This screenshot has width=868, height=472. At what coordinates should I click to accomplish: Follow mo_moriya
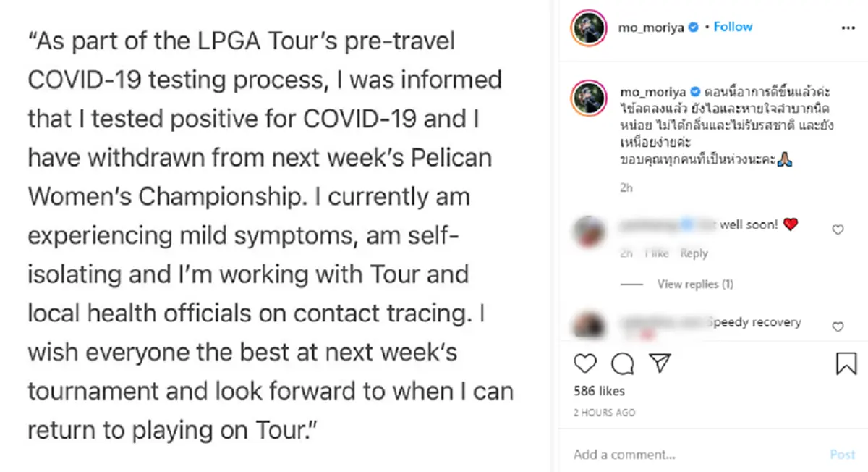[733, 27]
